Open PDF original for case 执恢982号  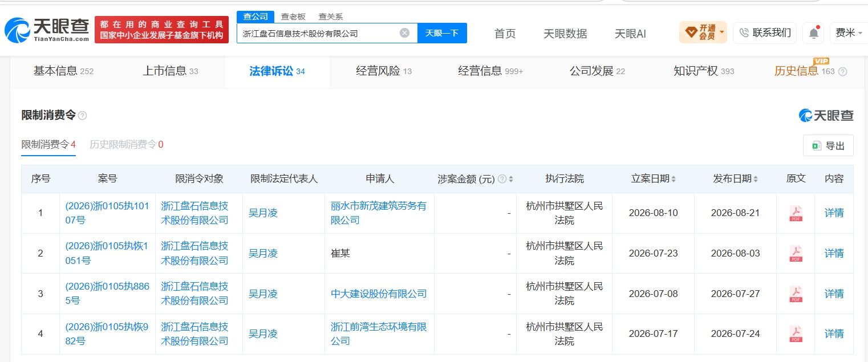pos(796,333)
